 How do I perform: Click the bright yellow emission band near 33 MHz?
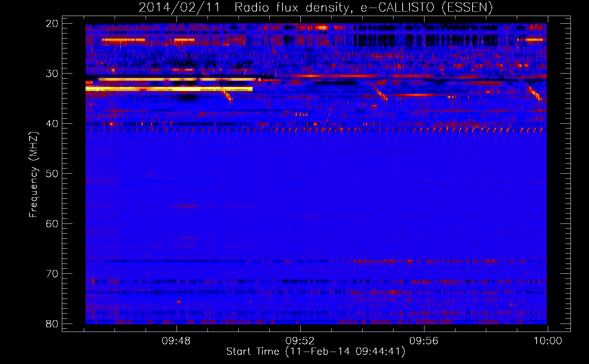pyautogui.click(x=169, y=88)
